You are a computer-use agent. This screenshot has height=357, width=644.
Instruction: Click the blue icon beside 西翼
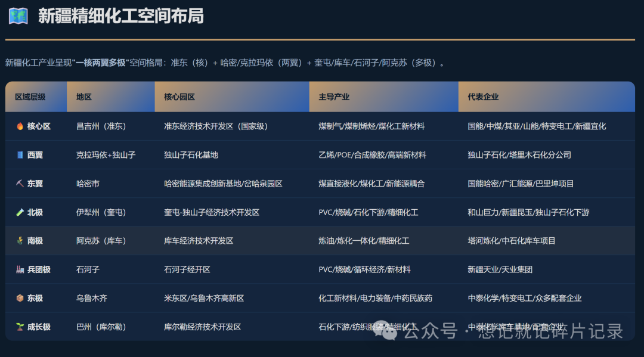tap(20, 155)
